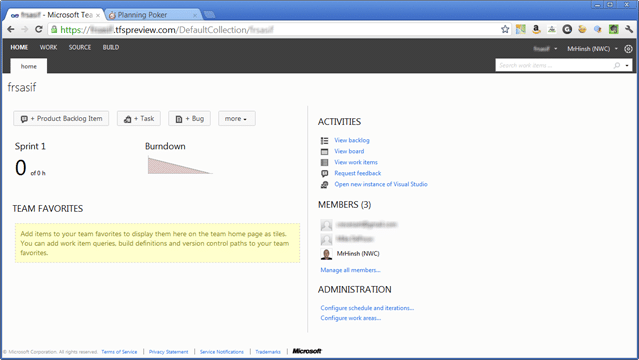Open the View backlog link
The image size is (639, 360).
pos(352,140)
